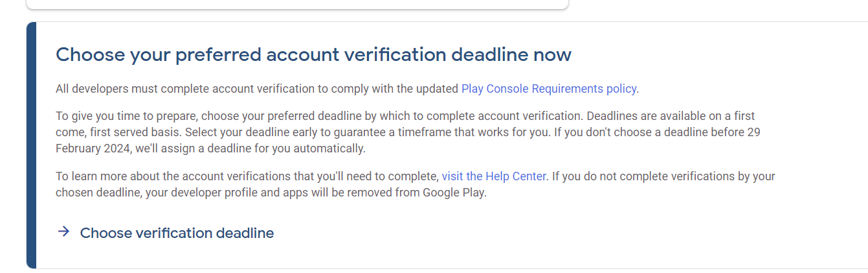The image size is (868, 273).
Task: Follow the visit the Help Center link
Action: [494, 176]
